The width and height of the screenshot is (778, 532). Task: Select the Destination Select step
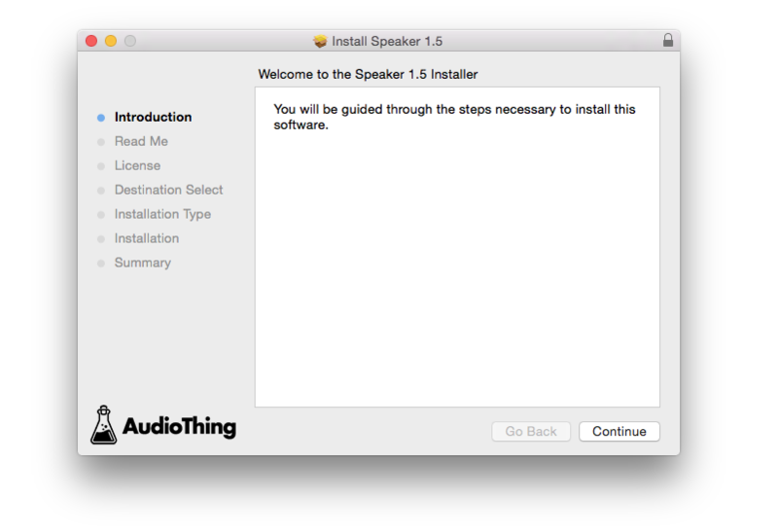point(168,190)
